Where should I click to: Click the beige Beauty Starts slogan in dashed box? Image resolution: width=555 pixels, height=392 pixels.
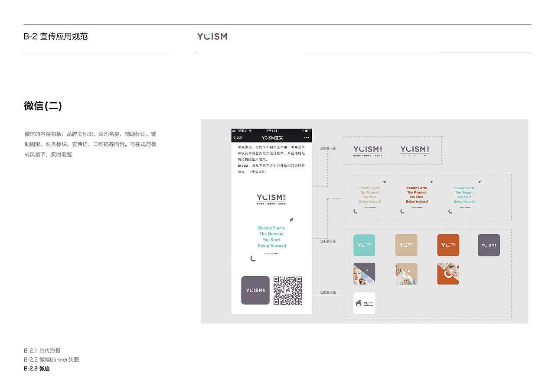click(x=370, y=194)
